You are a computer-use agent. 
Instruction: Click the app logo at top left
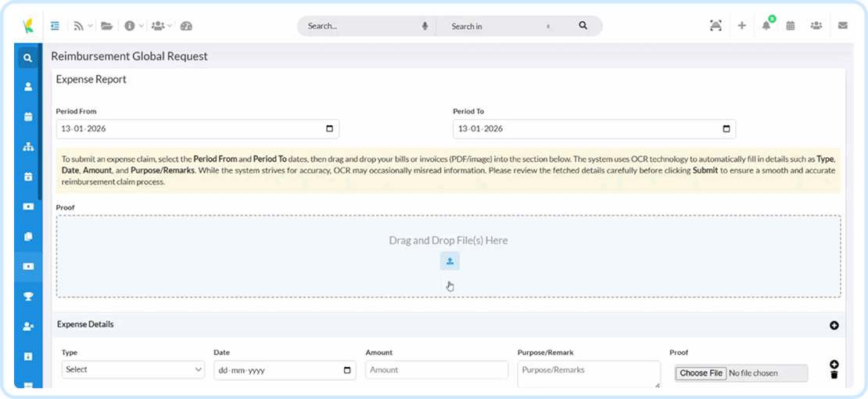click(27, 26)
